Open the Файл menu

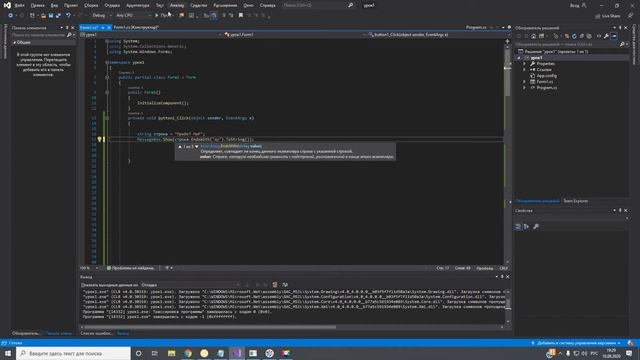(20, 6)
